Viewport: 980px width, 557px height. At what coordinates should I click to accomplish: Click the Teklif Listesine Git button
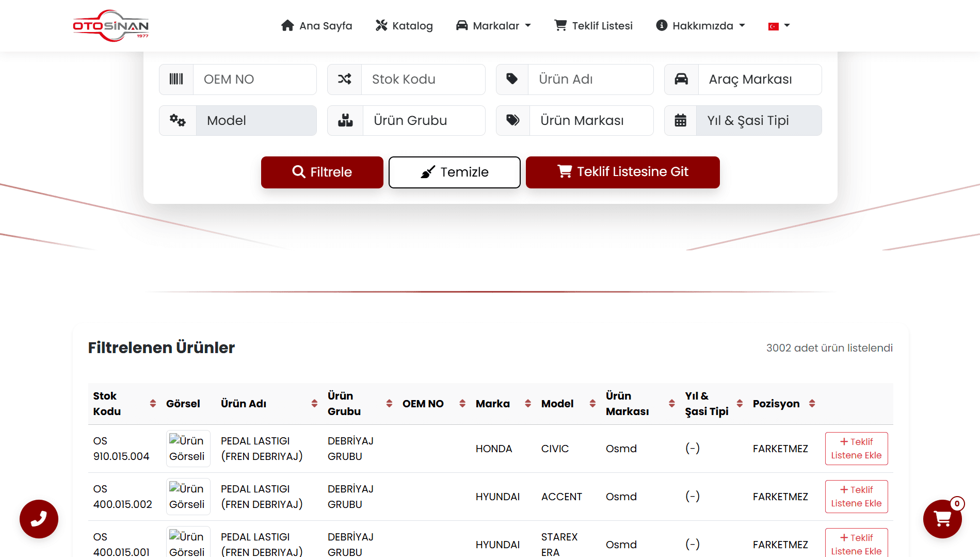coord(622,172)
